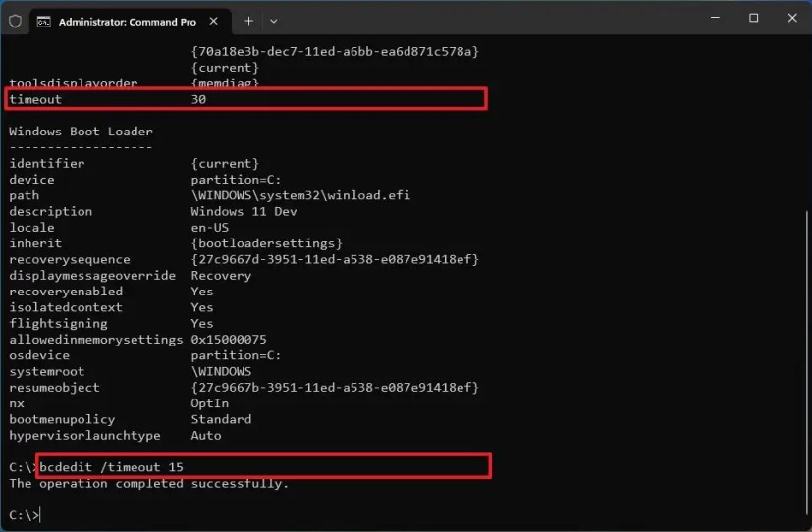Click the shield icon in title bar
This screenshot has width=812, height=532.
[x=15, y=22]
